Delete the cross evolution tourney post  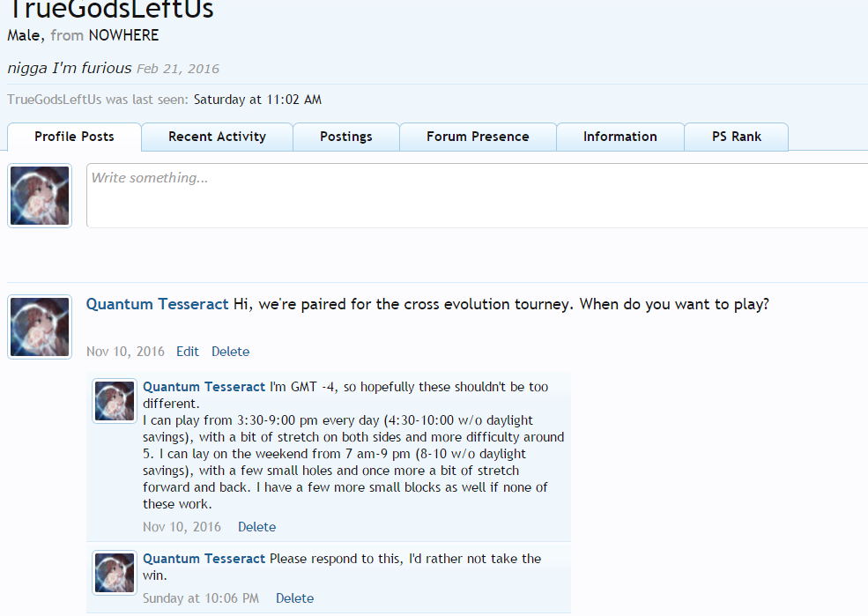point(230,352)
